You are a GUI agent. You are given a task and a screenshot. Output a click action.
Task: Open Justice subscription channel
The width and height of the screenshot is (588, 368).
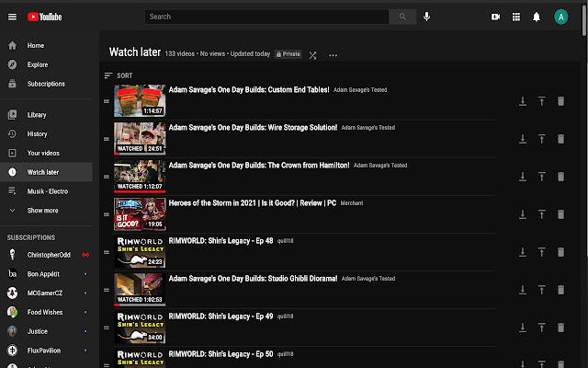click(46, 331)
